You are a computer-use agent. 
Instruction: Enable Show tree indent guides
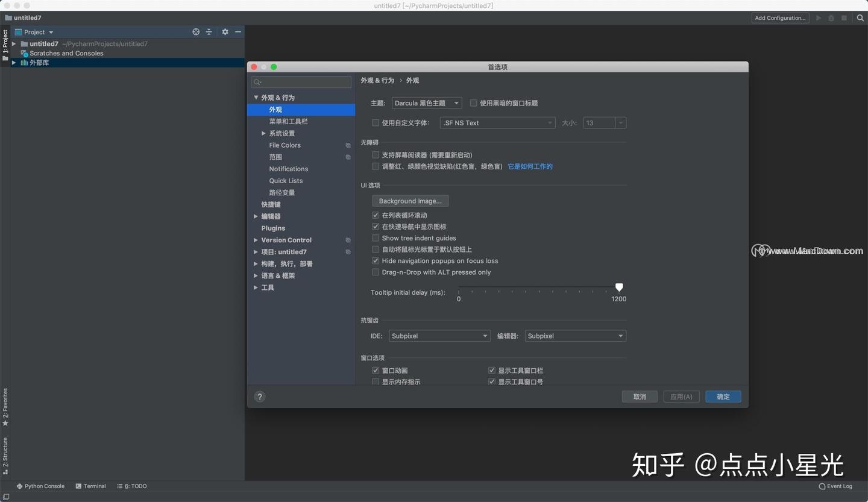pos(376,238)
